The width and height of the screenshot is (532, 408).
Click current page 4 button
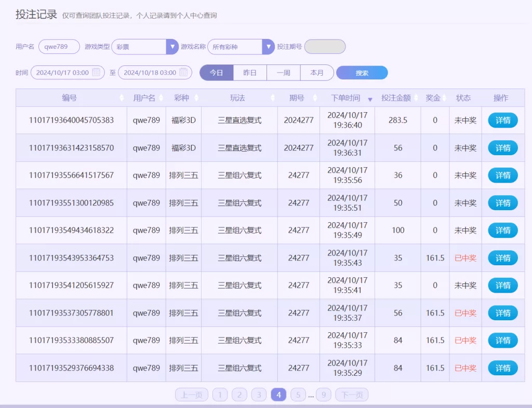coord(278,395)
